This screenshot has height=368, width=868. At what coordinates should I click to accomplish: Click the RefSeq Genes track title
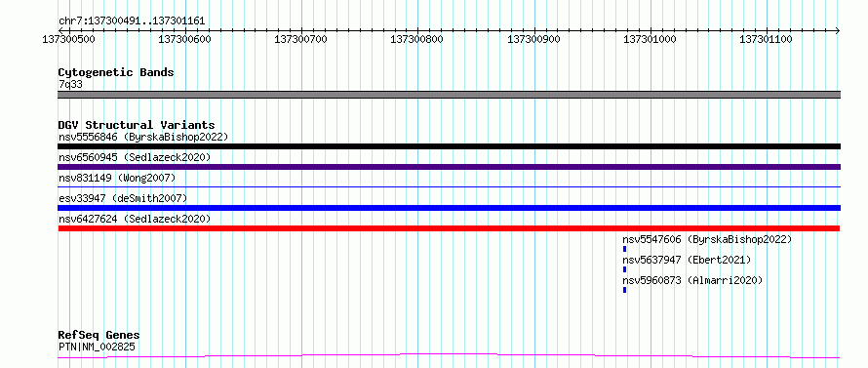(99, 336)
